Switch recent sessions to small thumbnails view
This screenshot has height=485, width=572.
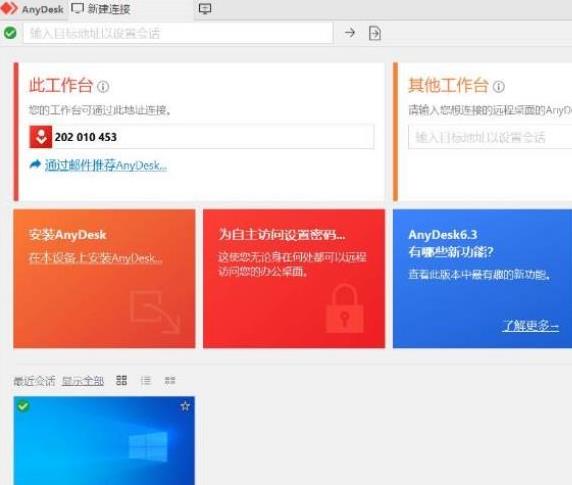click(x=170, y=381)
